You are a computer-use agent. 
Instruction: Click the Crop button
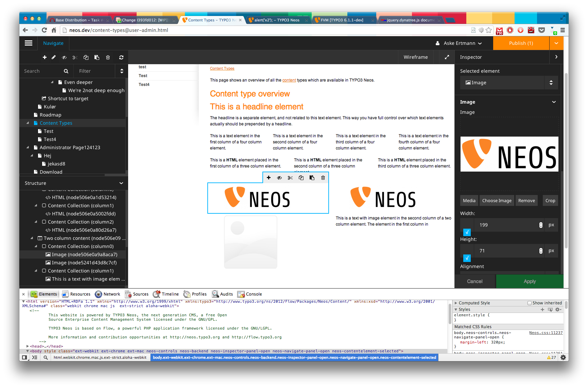[550, 200]
